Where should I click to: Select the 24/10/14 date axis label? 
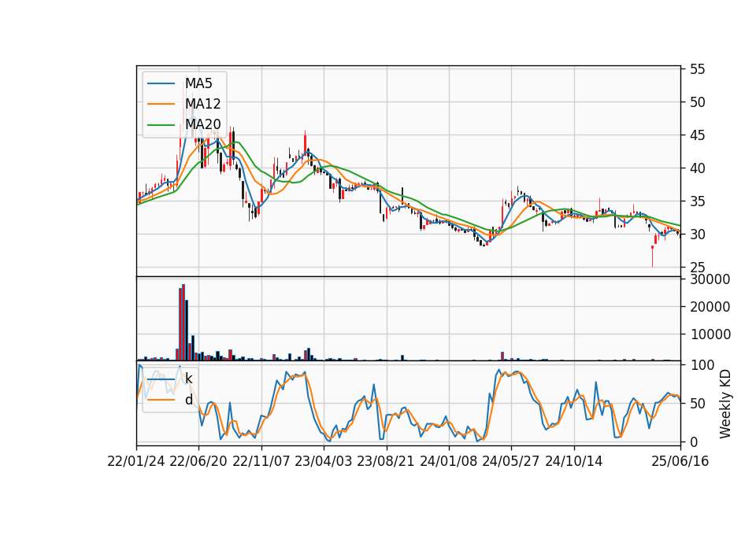tap(573, 461)
